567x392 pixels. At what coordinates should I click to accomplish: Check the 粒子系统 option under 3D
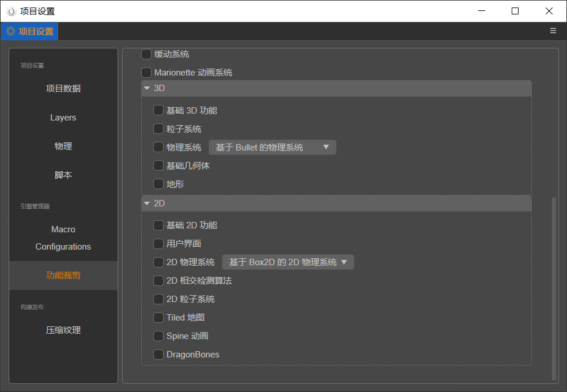(158, 129)
